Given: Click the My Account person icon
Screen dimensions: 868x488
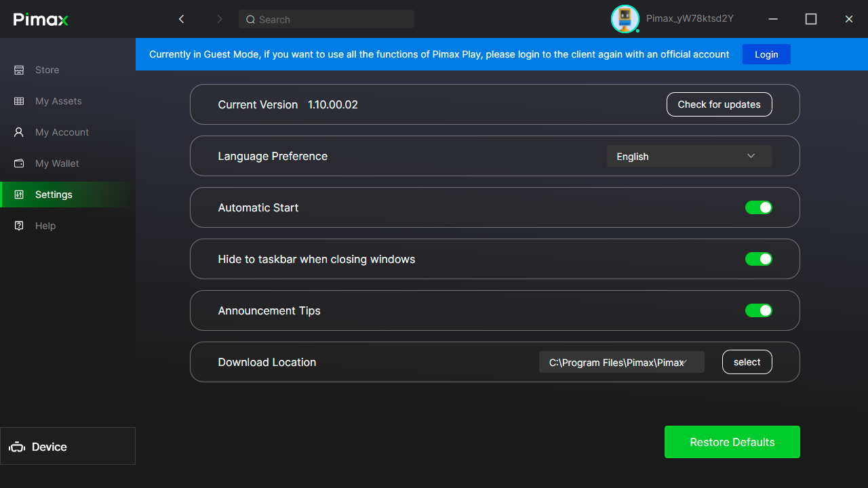Looking at the screenshot, I should [x=19, y=132].
